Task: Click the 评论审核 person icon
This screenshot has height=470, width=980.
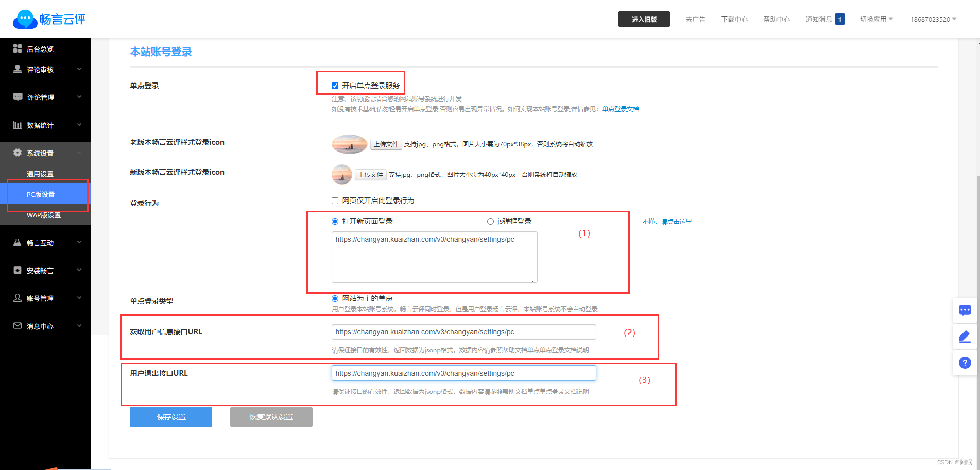Action: 18,69
